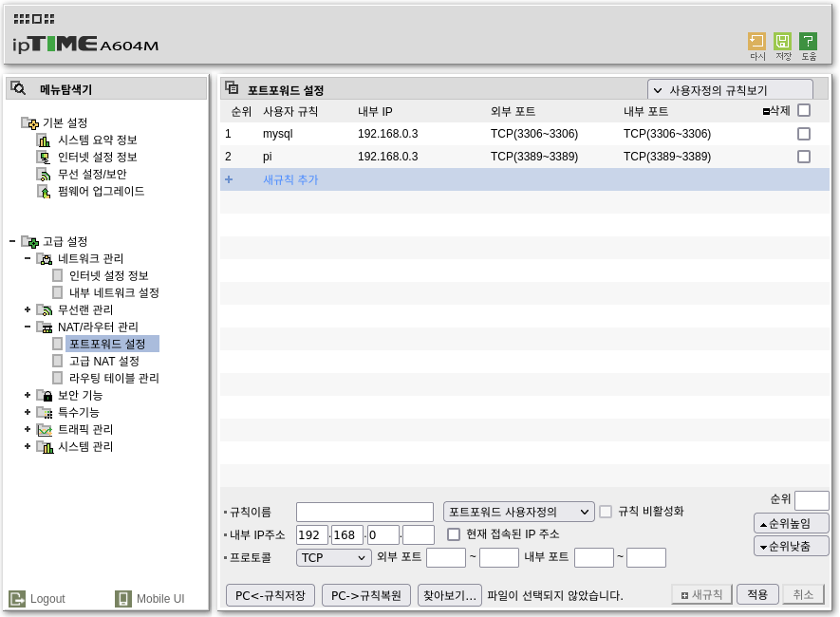Click the 순위 priority input field

(x=812, y=500)
